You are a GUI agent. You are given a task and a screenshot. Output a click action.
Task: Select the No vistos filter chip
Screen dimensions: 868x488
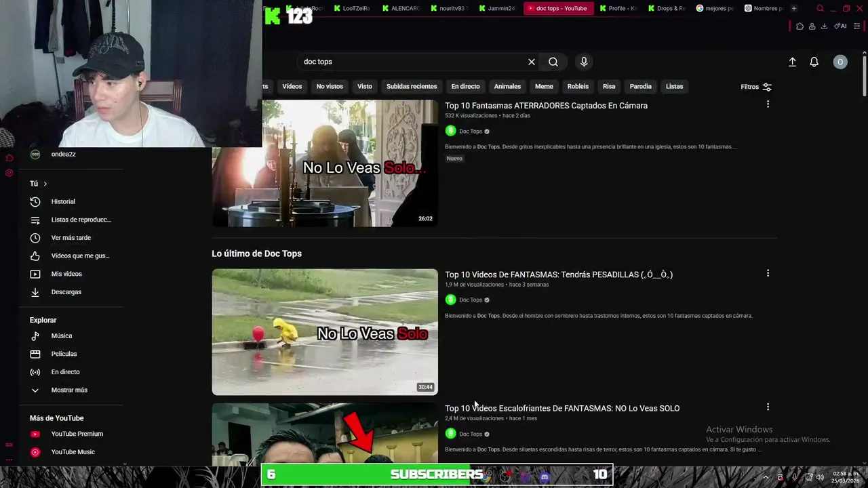click(x=330, y=86)
